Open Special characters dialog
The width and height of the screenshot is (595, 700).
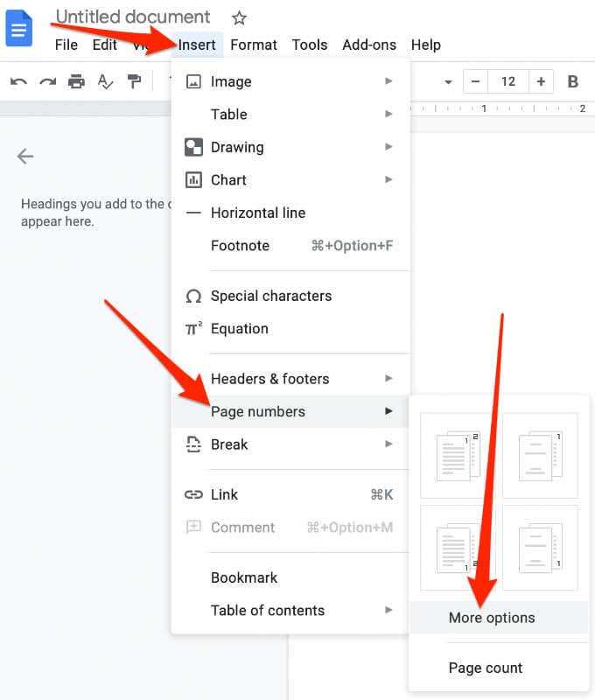[290, 296]
